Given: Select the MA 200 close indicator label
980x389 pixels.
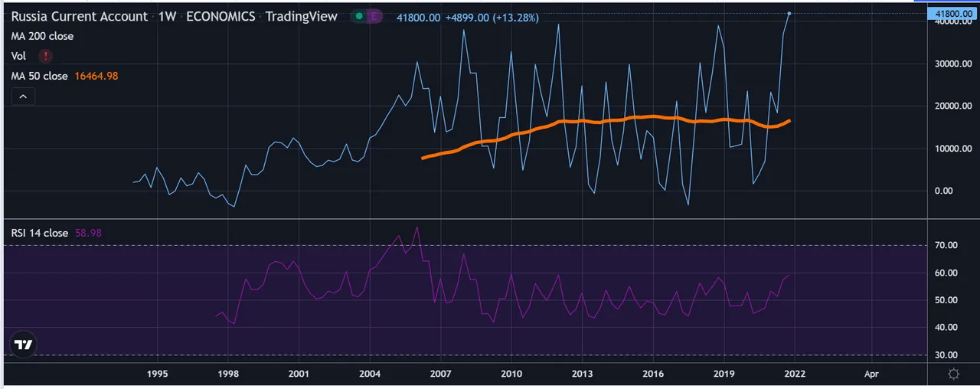Looking at the screenshot, I should point(42,36).
